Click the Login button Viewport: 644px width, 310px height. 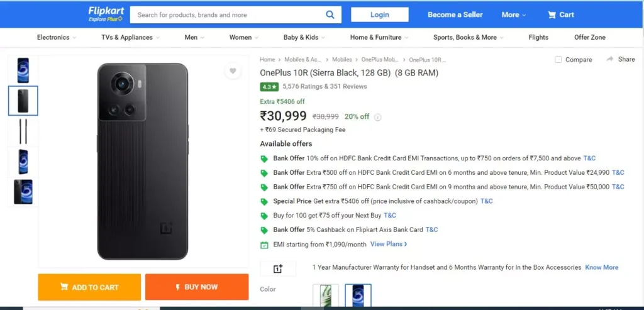(x=379, y=15)
